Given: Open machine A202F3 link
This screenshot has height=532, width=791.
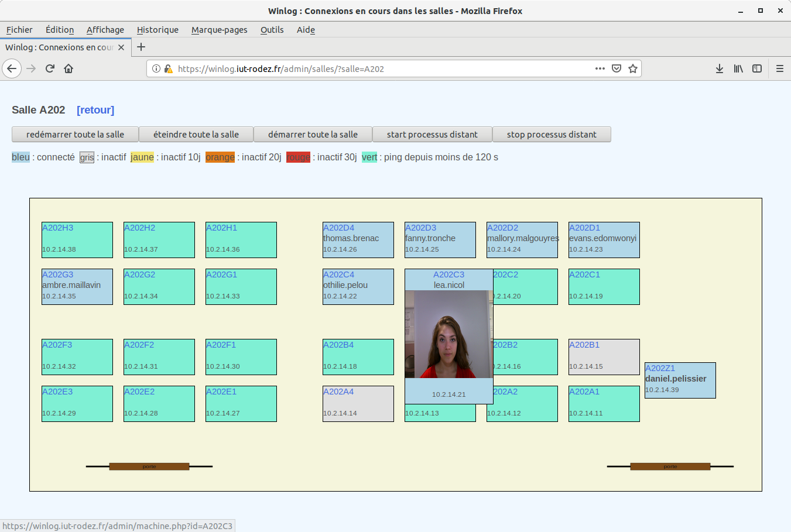Looking at the screenshot, I should click(x=57, y=345).
